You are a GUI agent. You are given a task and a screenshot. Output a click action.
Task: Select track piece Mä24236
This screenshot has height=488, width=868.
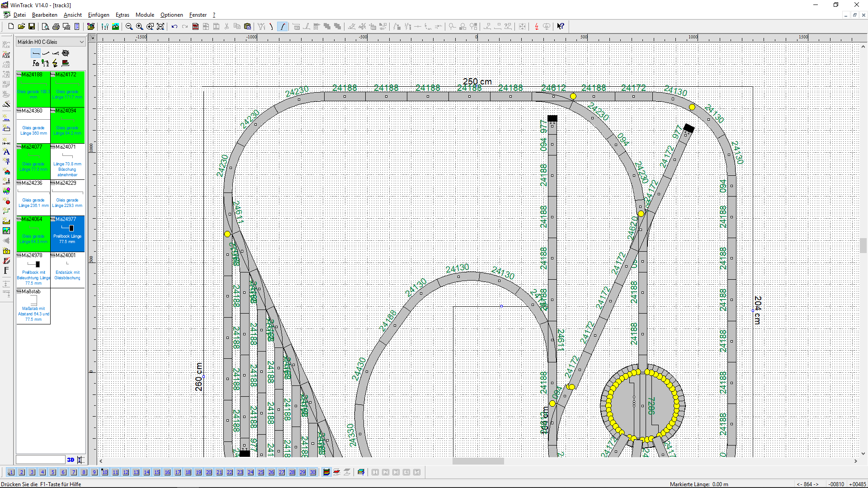[33, 197]
